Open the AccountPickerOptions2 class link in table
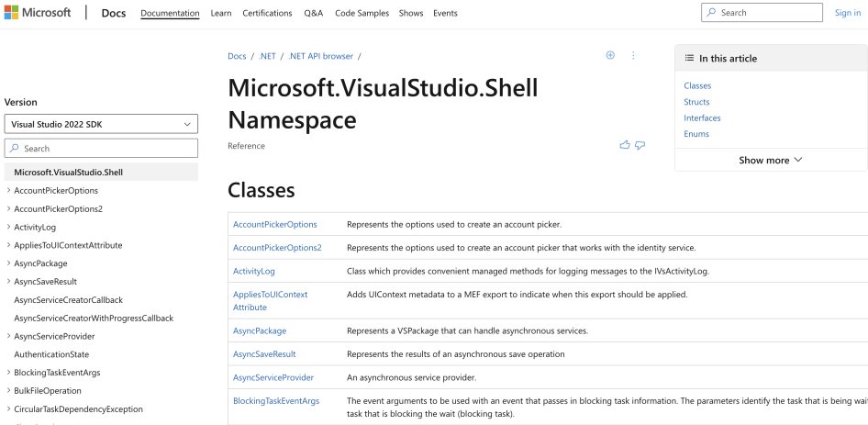The height and width of the screenshot is (425, 868). tap(277, 248)
